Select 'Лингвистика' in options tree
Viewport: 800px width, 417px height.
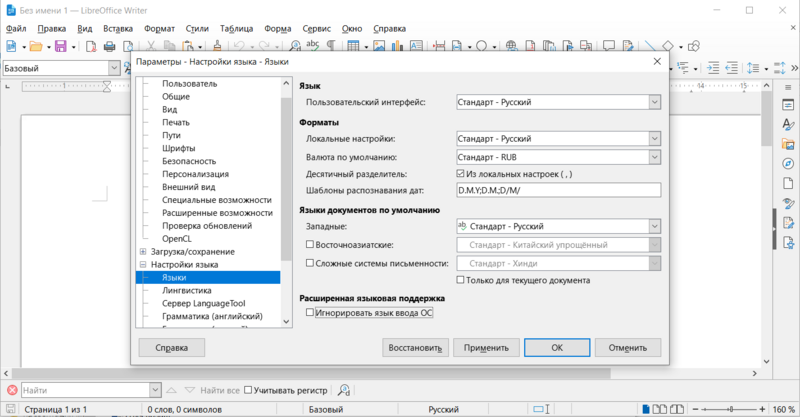tap(187, 290)
